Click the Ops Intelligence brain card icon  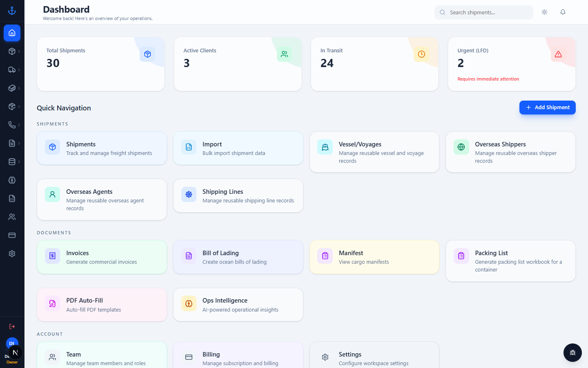coord(189,303)
